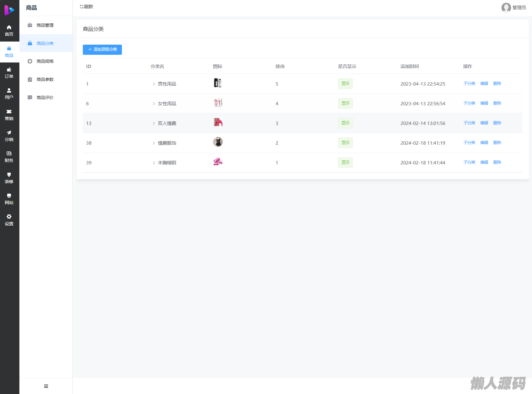Delete the 女性用品 category

(x=497, y=103)
